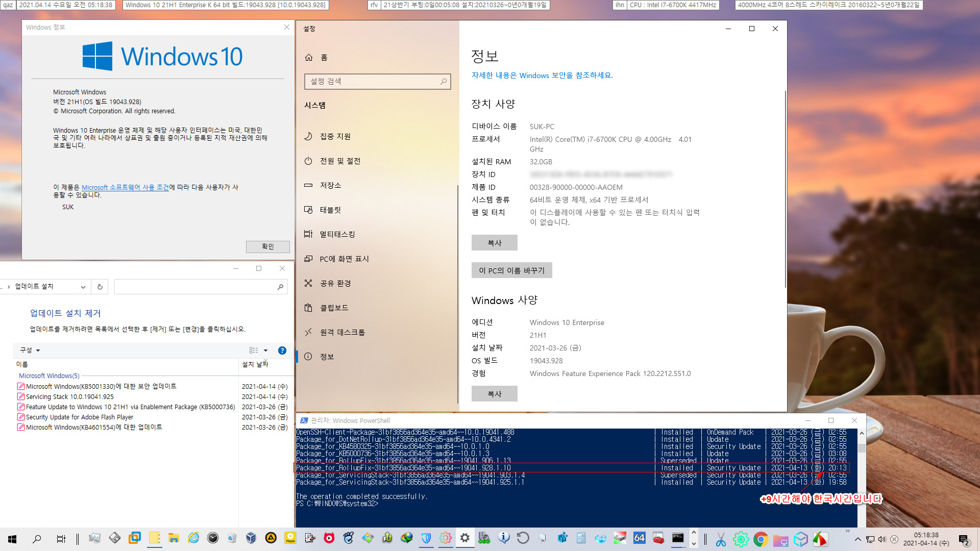Copy device specifications with the first 복사 button
The width and height of the screenshot is (980, 551).
[495, 243]
